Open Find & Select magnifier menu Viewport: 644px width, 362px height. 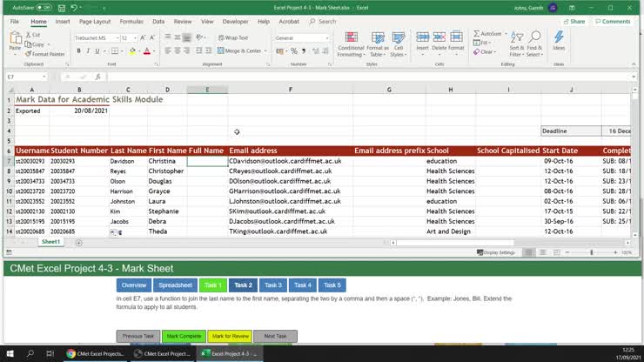tap(534, 44)
